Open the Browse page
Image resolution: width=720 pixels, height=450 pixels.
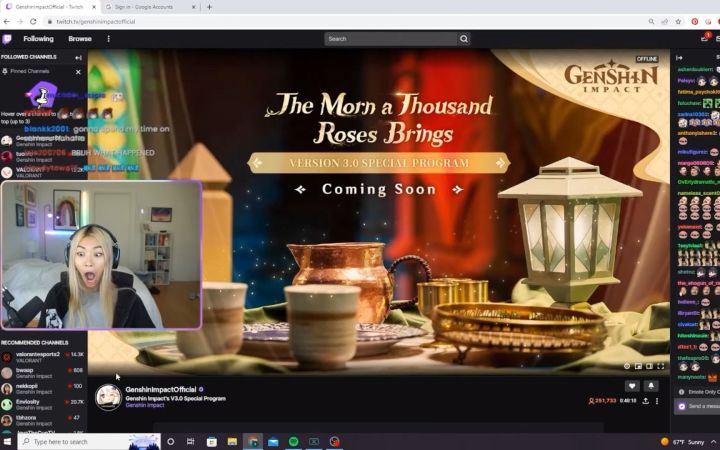click(80, 39)
